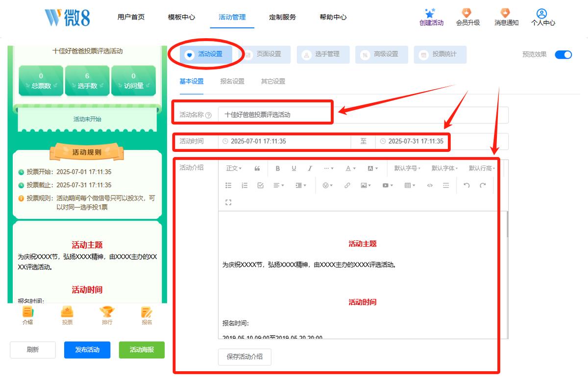Toggle the 预览效果 switch

pyautogui.click(x=563, y=54)
